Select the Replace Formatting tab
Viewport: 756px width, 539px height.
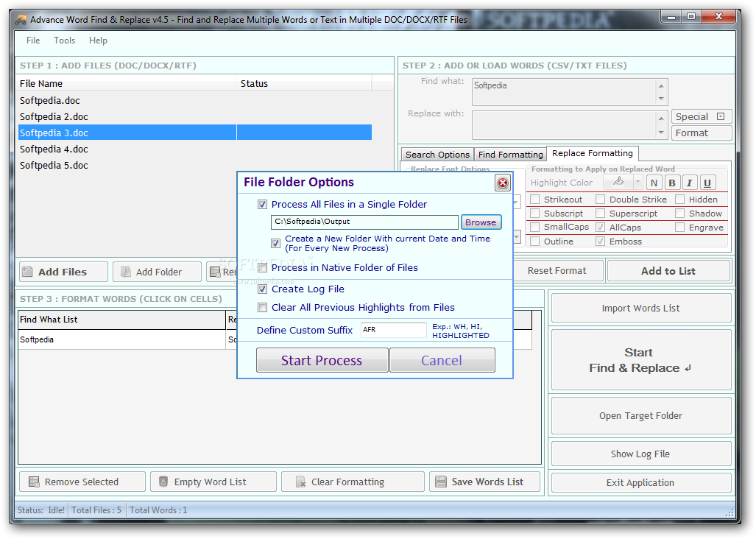(x=592, y=153)
